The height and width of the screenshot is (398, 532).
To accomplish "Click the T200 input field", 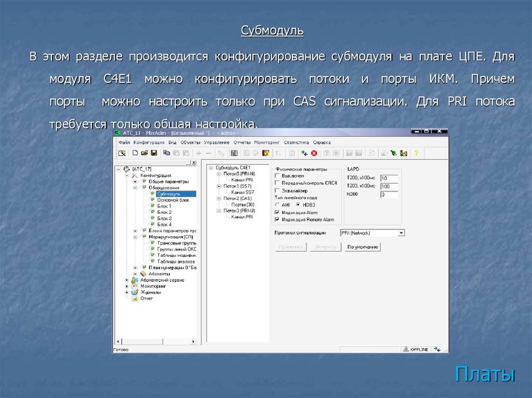I will [x=389, y=179].
